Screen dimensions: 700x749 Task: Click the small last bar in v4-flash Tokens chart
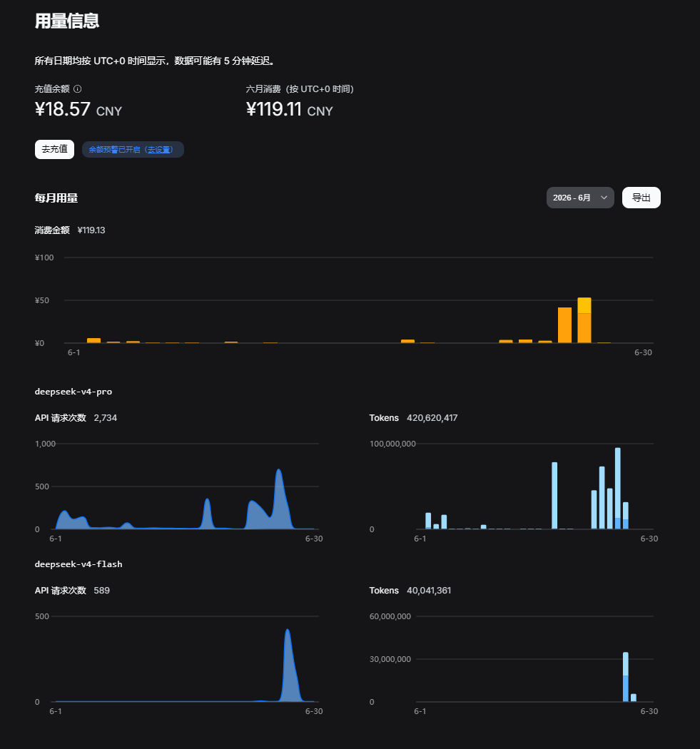pos(634,698)
